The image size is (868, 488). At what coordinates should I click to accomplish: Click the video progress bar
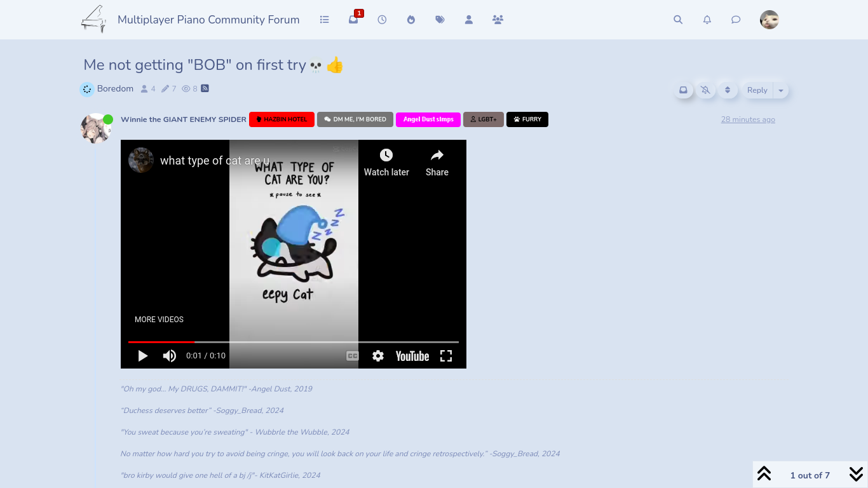pos(294,342)
